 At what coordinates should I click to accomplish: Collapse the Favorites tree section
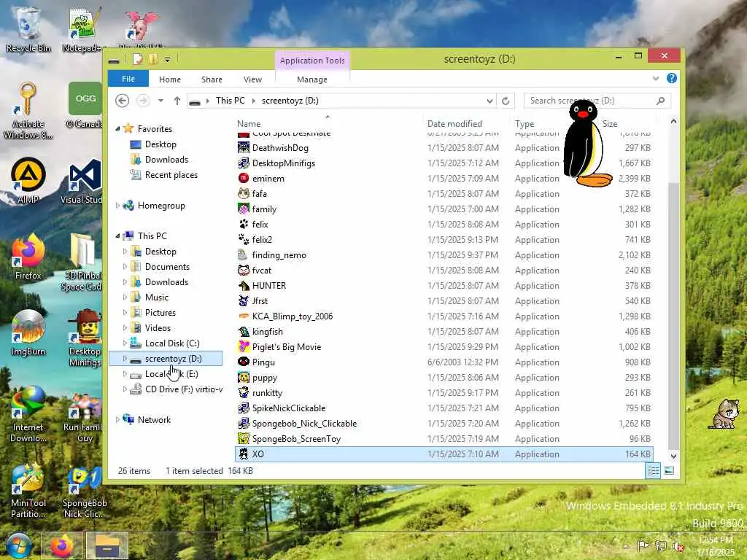point(117,128)
